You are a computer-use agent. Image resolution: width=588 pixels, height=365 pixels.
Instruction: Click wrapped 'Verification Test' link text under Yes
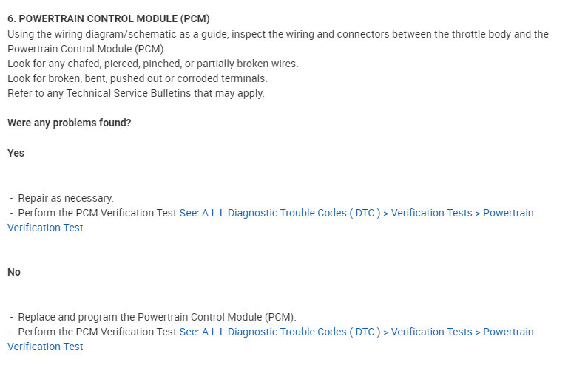[x=45, y=228]
